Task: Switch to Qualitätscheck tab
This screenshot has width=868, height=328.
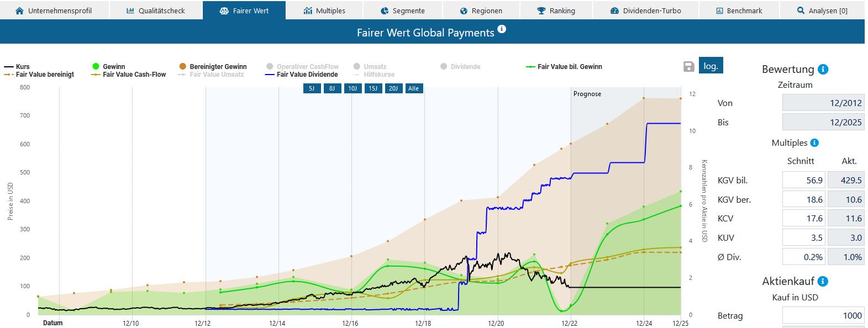Action: pyautogui.click(x=156, y=10)
